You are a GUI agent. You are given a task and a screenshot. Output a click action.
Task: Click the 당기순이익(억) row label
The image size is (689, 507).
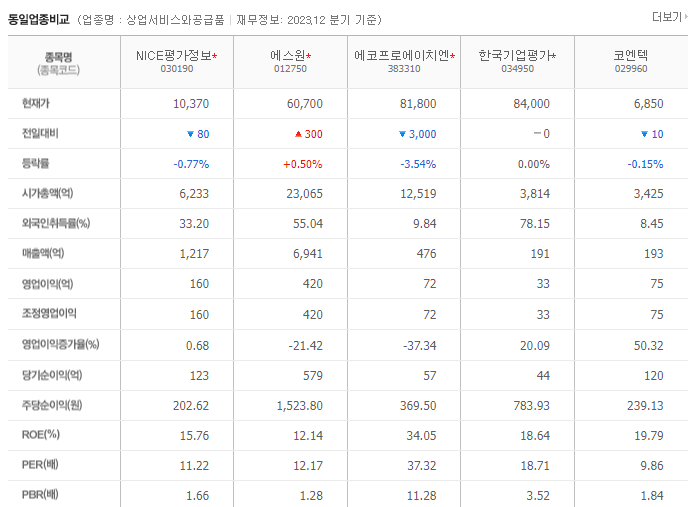pyautogui.click(x=52, y=375)
